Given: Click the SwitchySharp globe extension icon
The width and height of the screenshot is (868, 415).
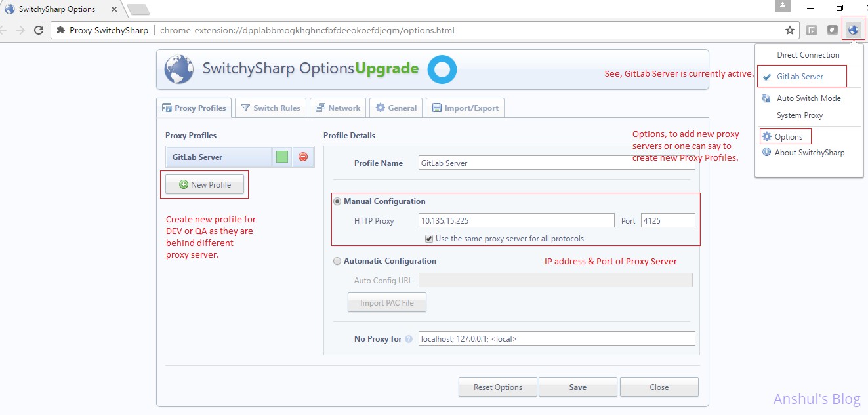Looking at the screenshot, I should point(853,30).
